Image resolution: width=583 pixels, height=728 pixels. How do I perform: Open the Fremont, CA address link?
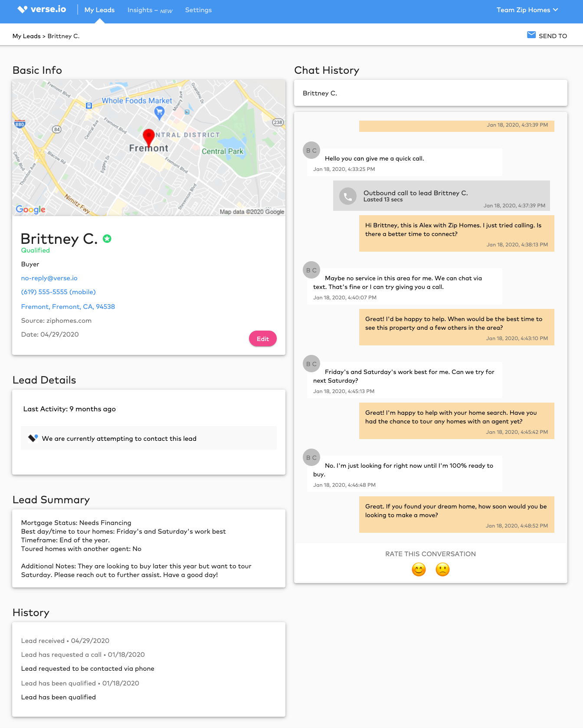[x=68, y=307]
